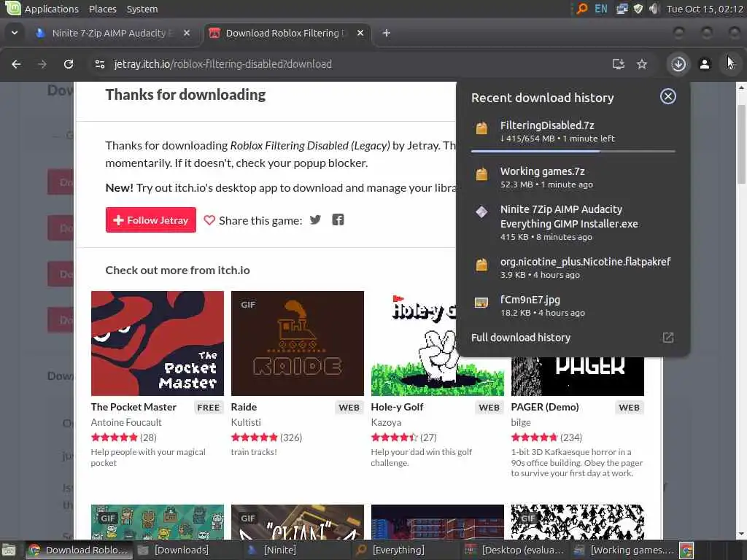
Task: Open Antoine Foucault author link
Action: pos(126,422)
